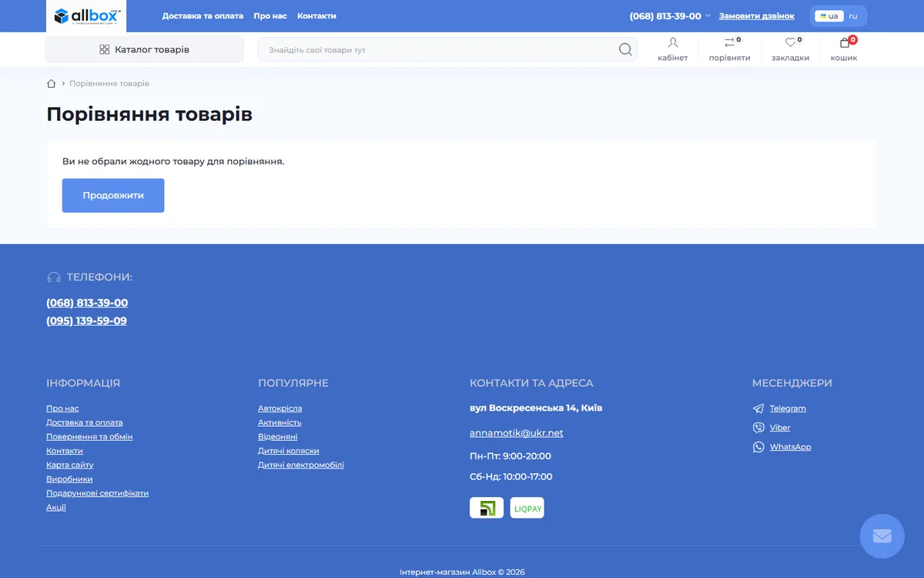
Task: Click the search magnifier icon
Action: click(x=625, y=49)
